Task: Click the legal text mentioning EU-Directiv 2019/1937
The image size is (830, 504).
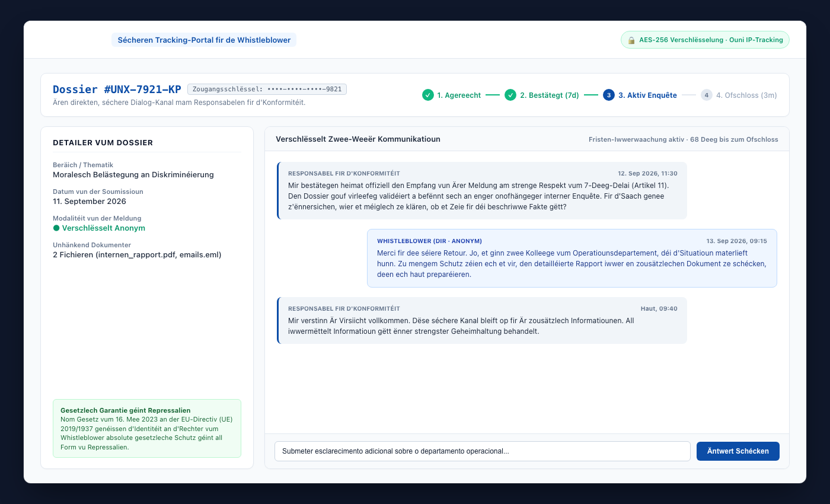Action: [x=146, y=433]
